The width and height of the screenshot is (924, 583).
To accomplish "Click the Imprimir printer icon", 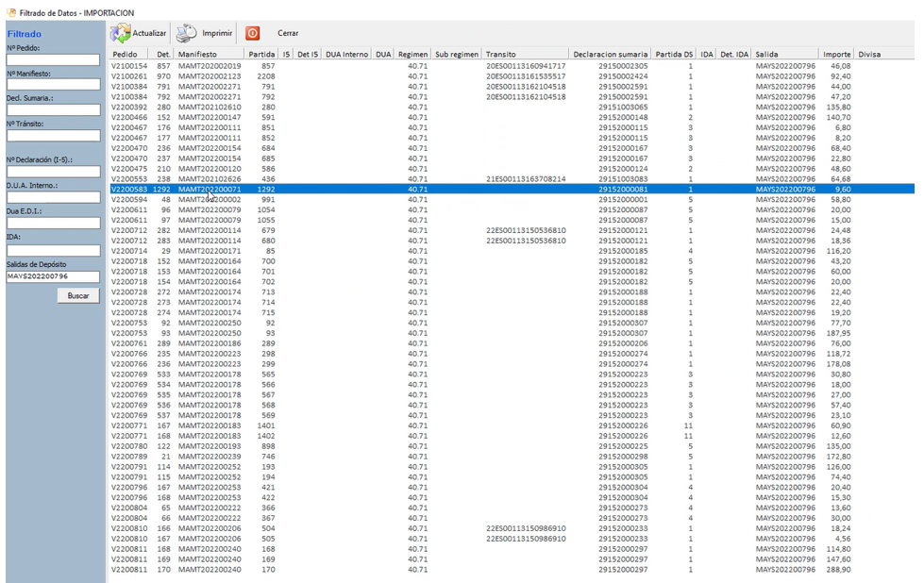I will 187,34.
